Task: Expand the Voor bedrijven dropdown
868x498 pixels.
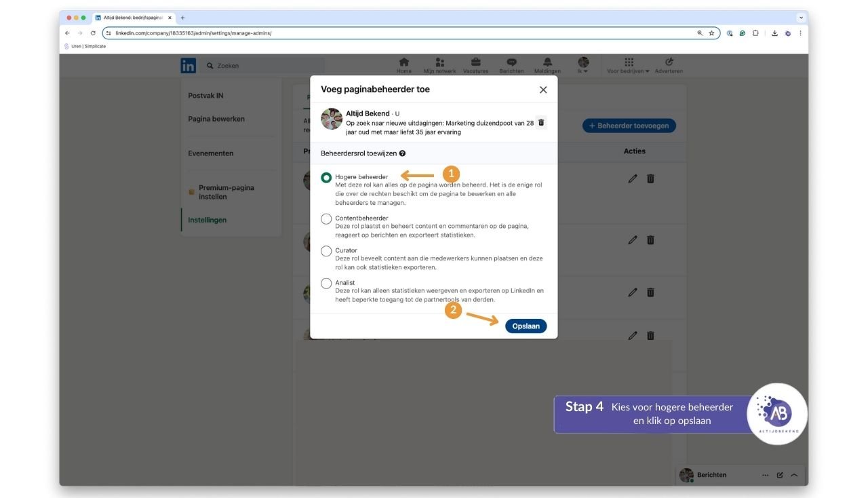Action: click(x=628, y=65)
